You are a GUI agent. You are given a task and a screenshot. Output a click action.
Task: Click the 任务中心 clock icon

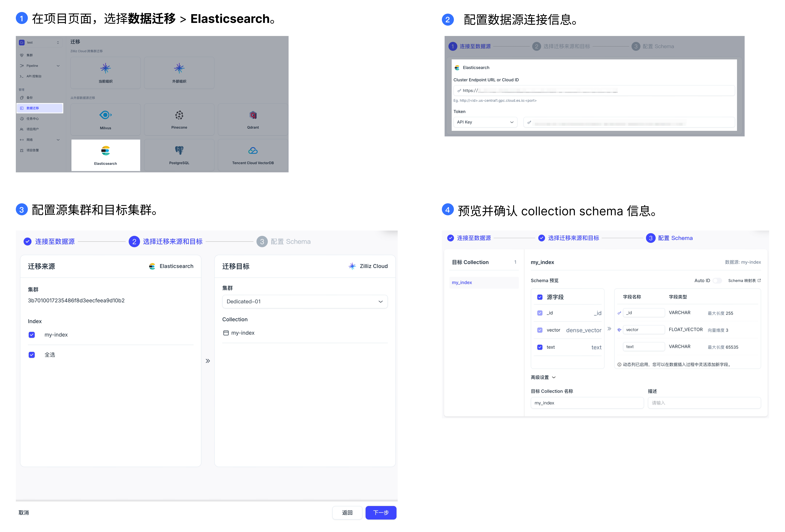click(22, 119)
